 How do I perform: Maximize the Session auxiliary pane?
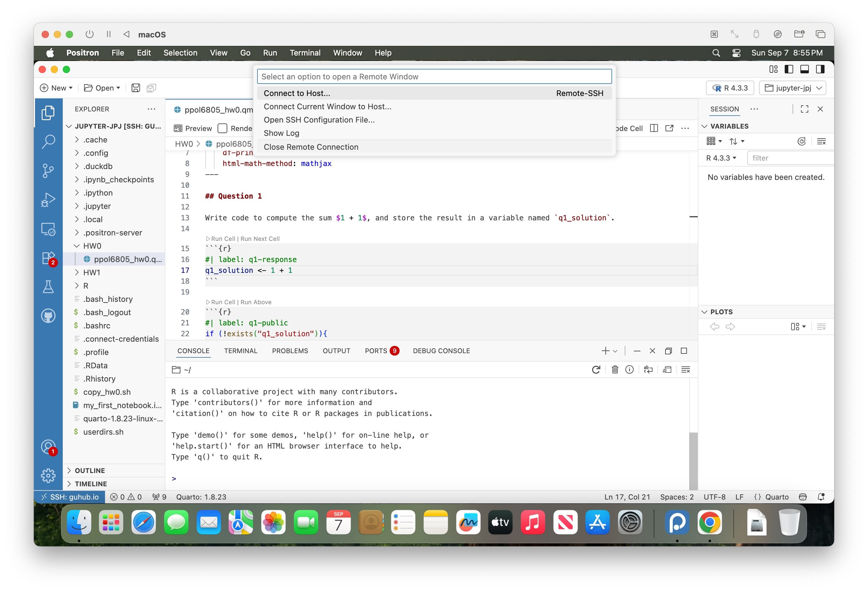[x=805, y=109]
